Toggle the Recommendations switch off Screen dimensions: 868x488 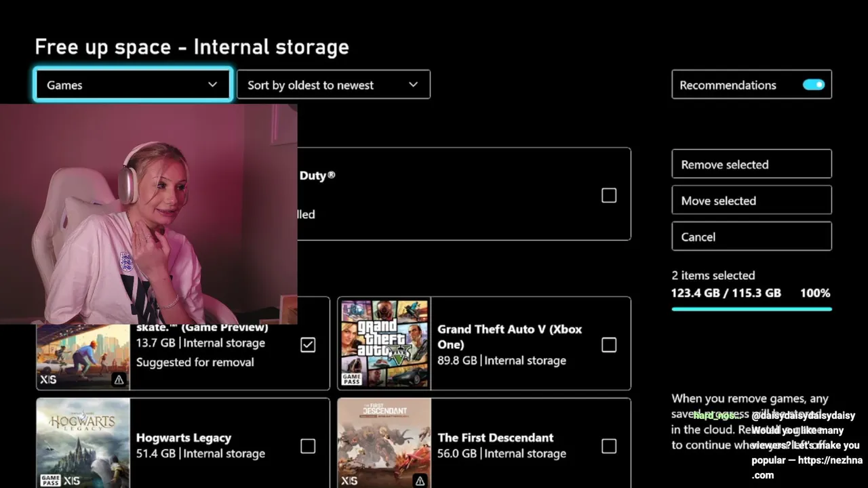pyautogui.click(x=813, y=85)
